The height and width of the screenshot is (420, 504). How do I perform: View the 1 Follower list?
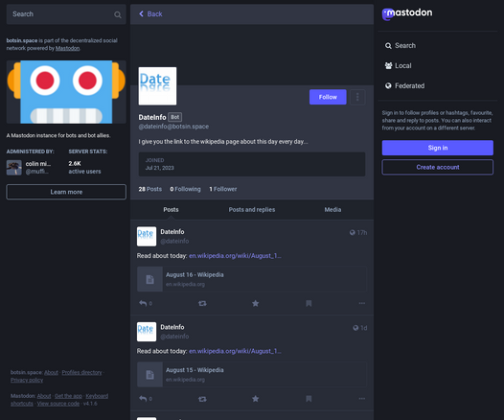pyautogui.click(x=223, y=189)
